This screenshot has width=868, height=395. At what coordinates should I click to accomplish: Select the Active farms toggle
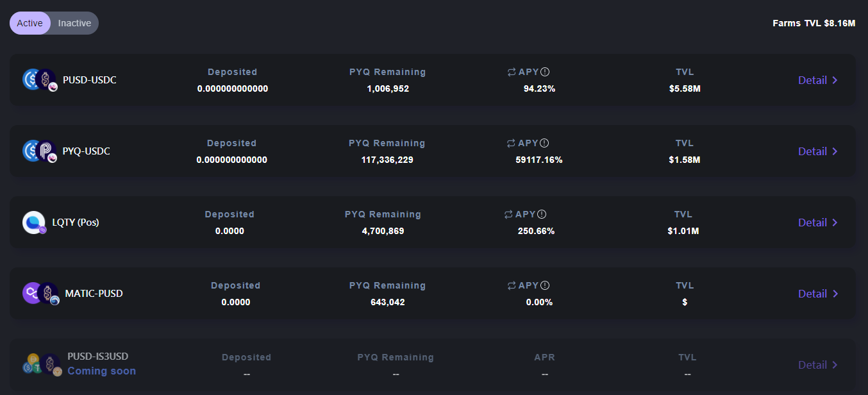[x=29, y=23]
